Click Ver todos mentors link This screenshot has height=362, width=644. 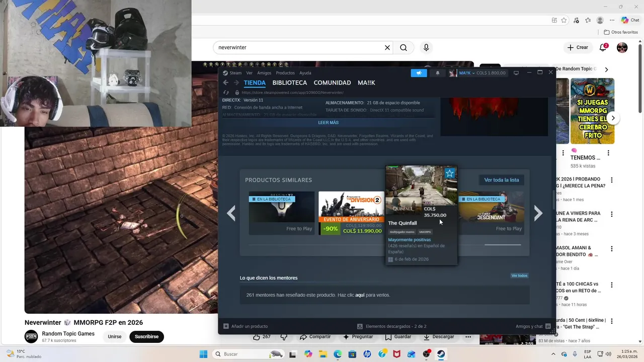click(x=519, y=276)
